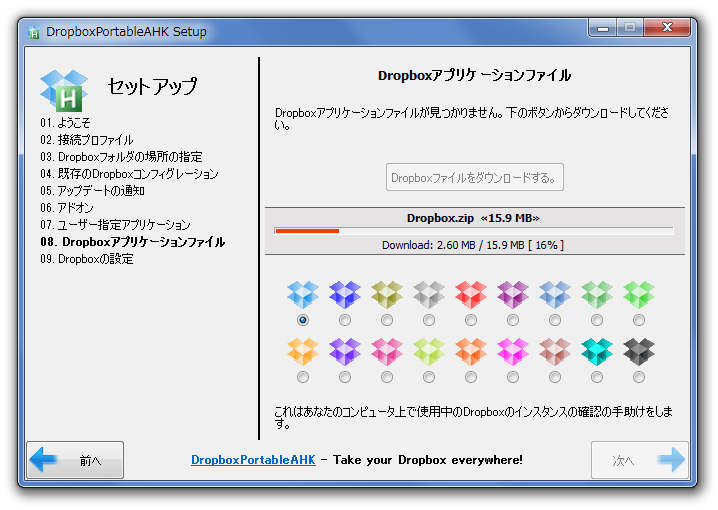Select radio button under teal icon
Image resolution: width=718 pixels, height=510 pixels.
[x=597, y=377]
